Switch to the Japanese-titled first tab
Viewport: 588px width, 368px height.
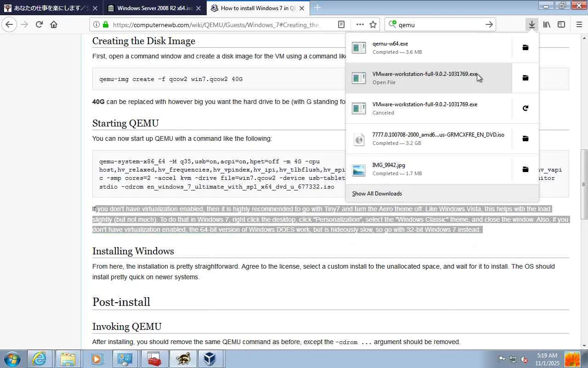click(x=51, y=8)
